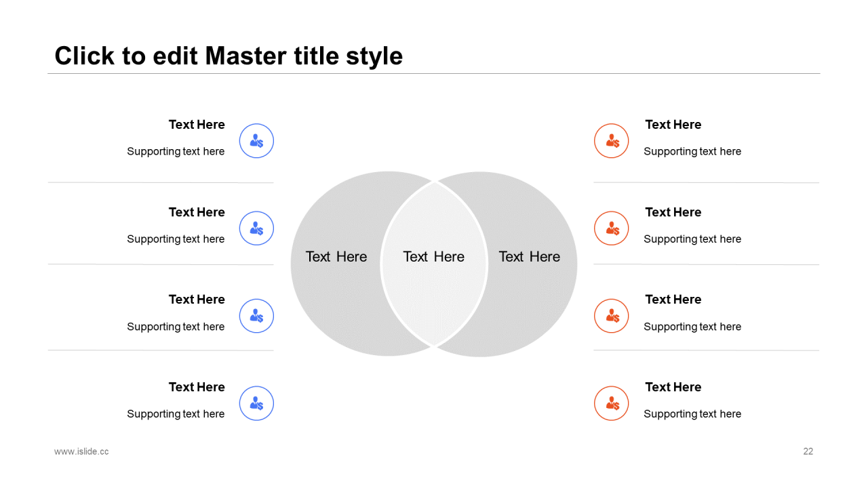Image resolution: width=868 pixels, height=488 pixels.
Task: Click the third blue person-dollar icon from top
Action: 256,316
